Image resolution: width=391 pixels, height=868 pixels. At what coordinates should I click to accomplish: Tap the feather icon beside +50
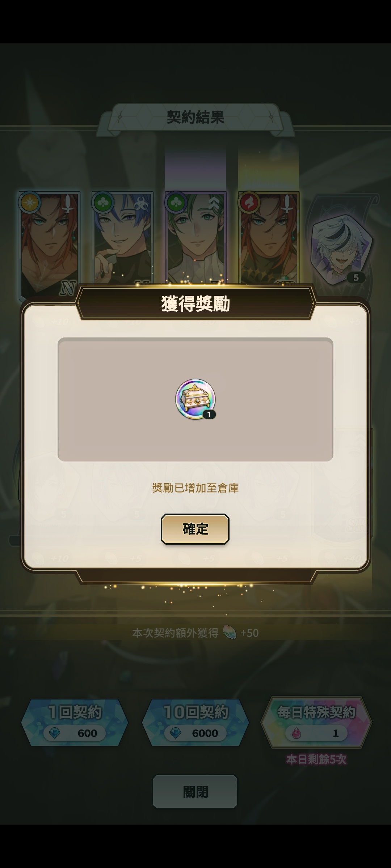(230, 633)
